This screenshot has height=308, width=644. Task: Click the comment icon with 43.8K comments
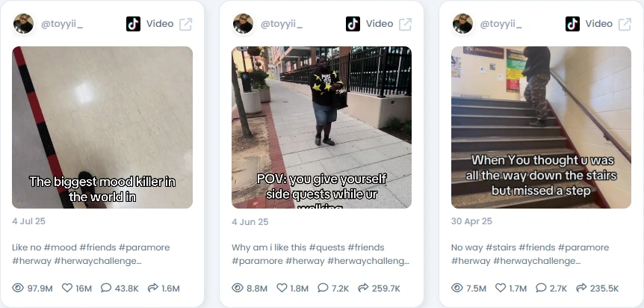[106, 288]
